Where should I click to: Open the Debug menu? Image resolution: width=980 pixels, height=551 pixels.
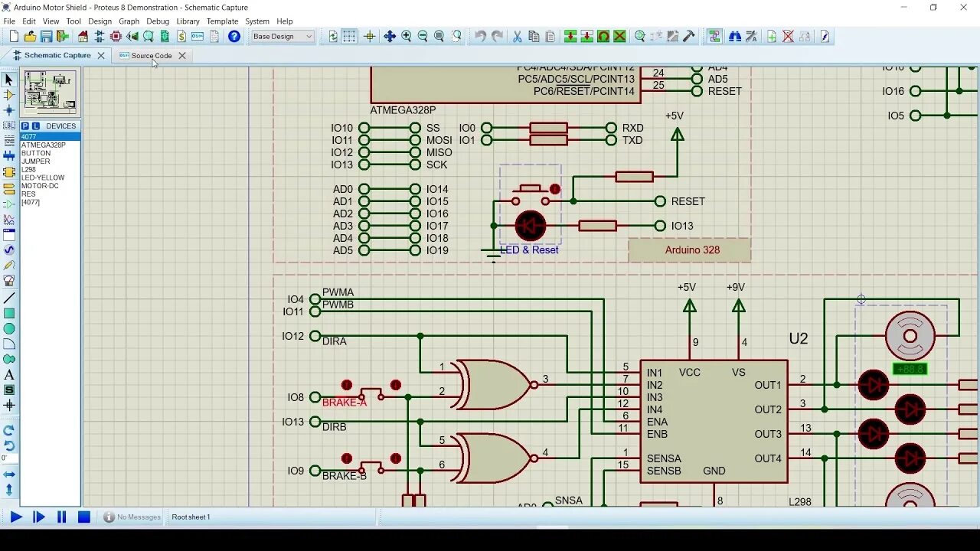click(158, 21)
